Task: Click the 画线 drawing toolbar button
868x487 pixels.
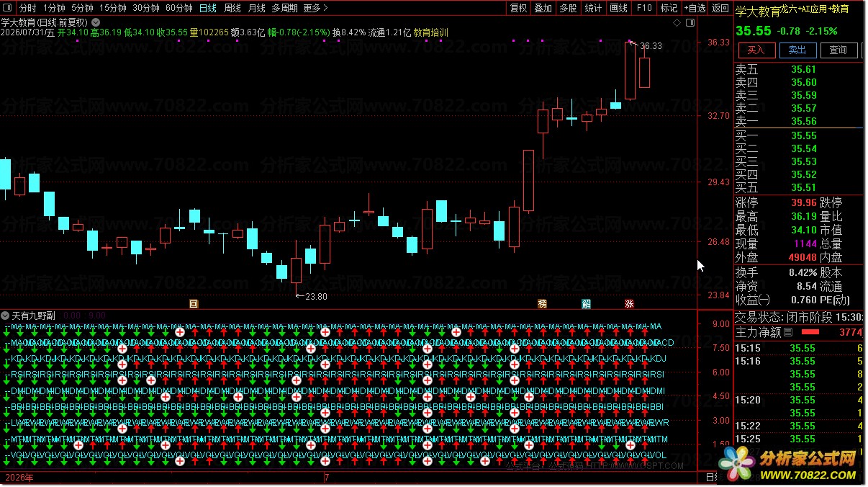Action: click(x=619, y=8)
